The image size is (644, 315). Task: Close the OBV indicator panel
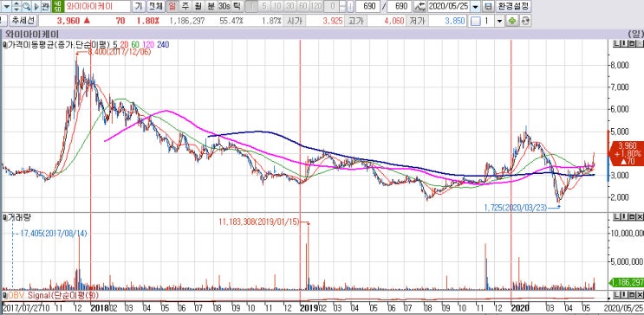tap(640, 295)
